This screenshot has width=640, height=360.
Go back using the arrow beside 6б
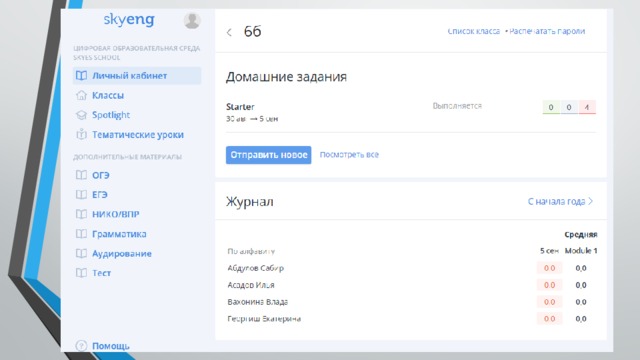coord(229,32)
